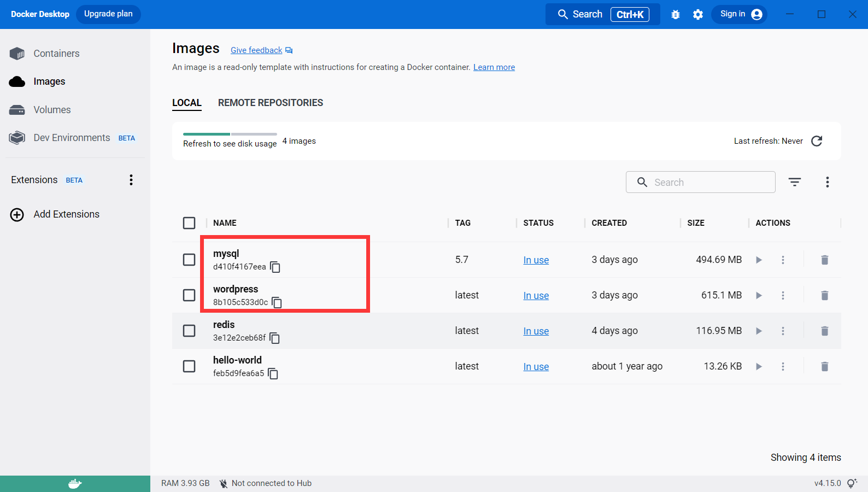Check the redis image checkbox
Screen dimensions: 868x492
pos(189,331)
